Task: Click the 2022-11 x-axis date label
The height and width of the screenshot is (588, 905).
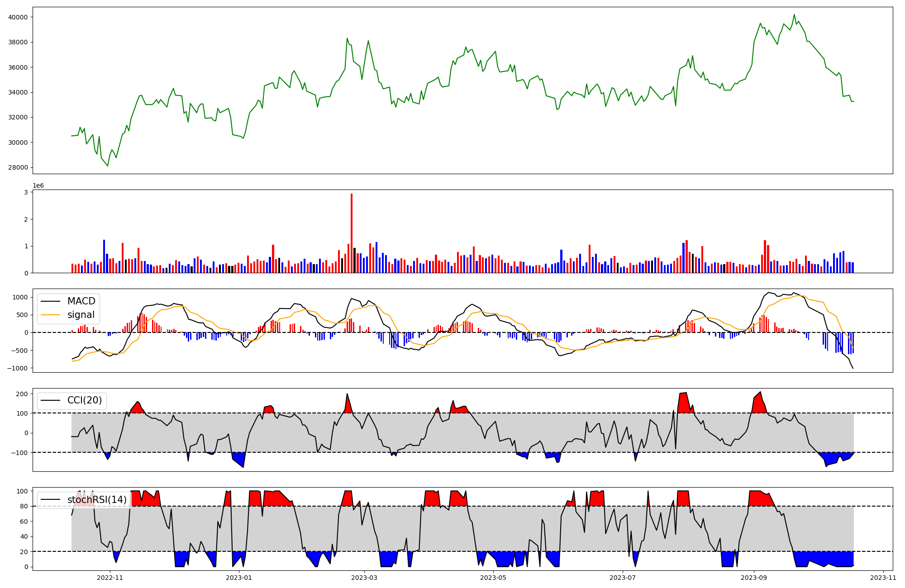Action: click(110, 578)
